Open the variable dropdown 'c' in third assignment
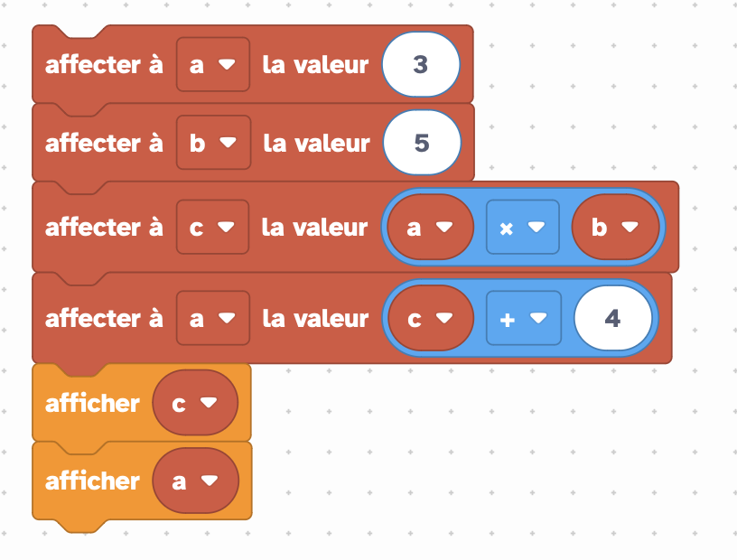 click(212, 227)
